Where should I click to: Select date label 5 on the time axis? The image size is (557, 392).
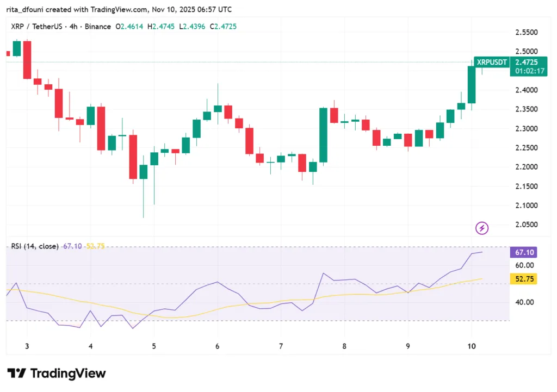(153, 346)
